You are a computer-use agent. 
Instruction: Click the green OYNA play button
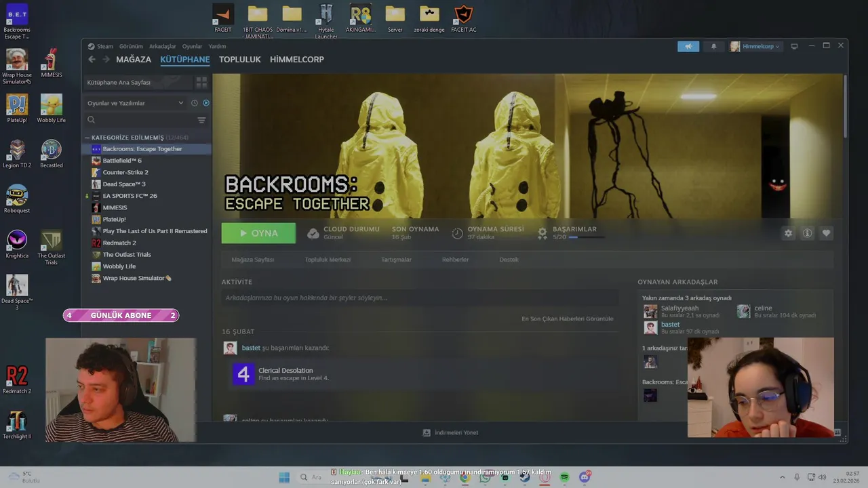coord(258,233)
